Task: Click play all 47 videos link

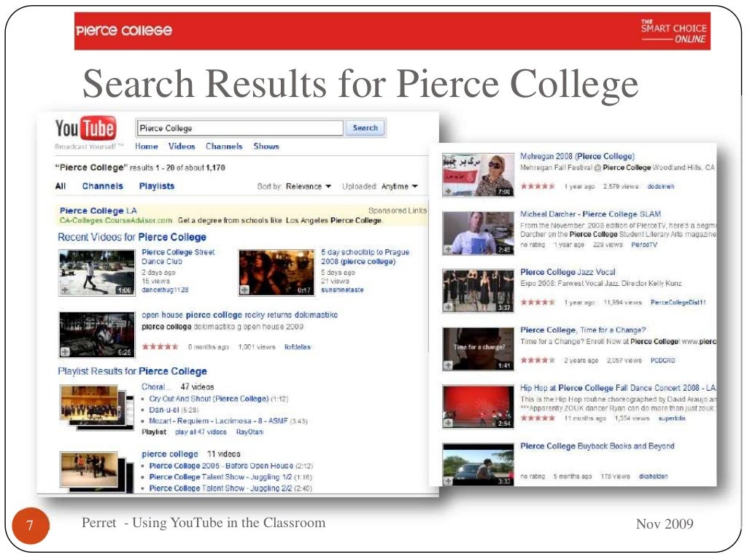Action: (x=201, y=432)
